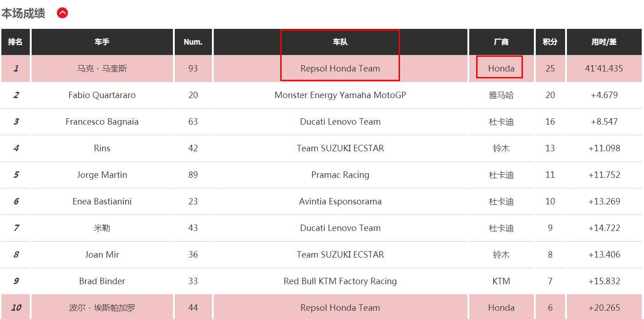Open rider Fabio Quartararo

(x=102, y=95)
